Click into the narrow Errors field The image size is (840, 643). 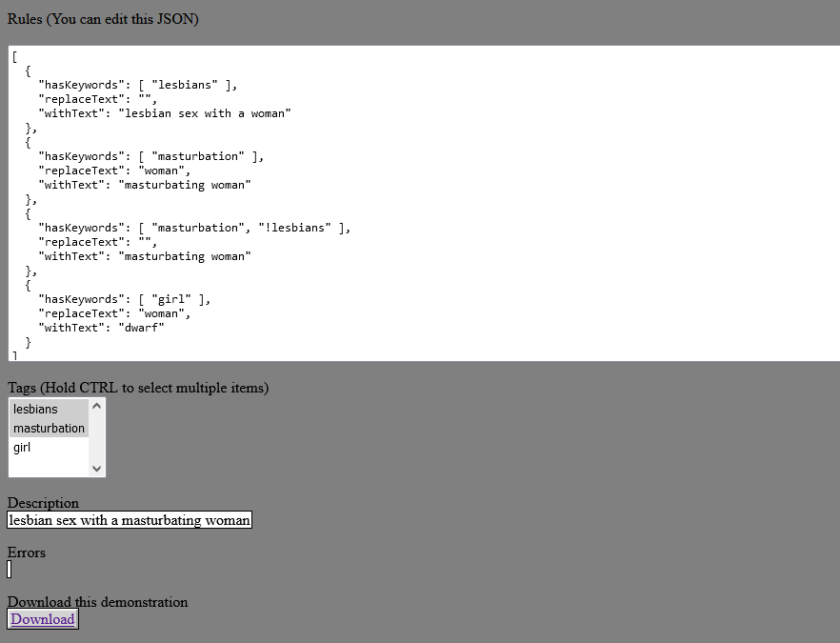coord(10,570)
